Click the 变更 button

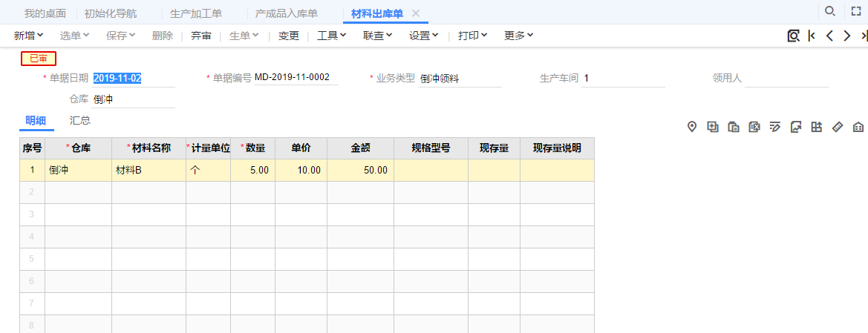tap(289, 36)
